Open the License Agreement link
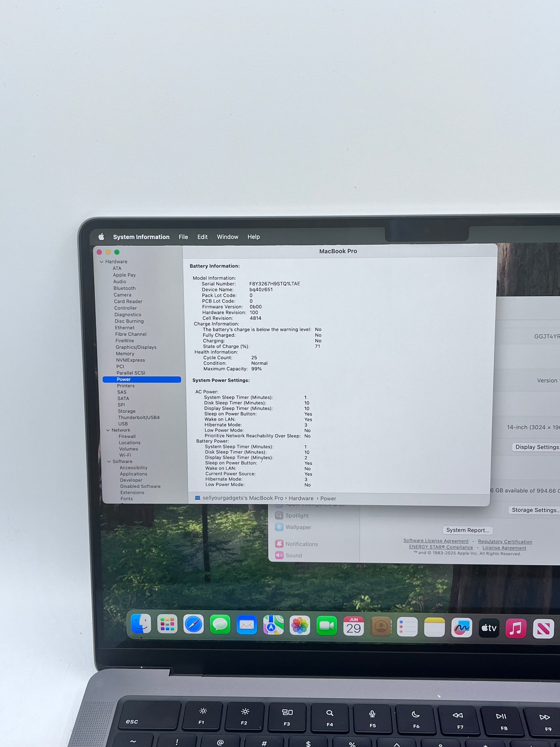The height and width of the screenshot is (747, 560). click(x=504, y=548)
